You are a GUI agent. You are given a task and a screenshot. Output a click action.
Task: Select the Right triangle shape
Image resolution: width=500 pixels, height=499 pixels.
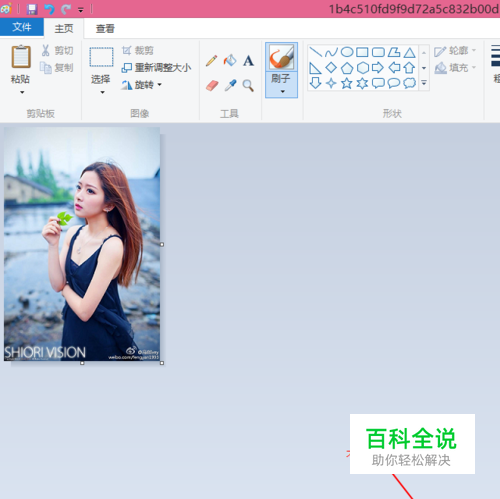(315, 68)
